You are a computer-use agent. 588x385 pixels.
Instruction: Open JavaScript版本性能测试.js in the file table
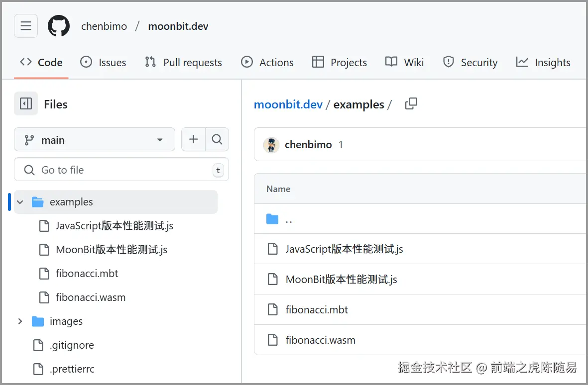click(x=344, y=249)
